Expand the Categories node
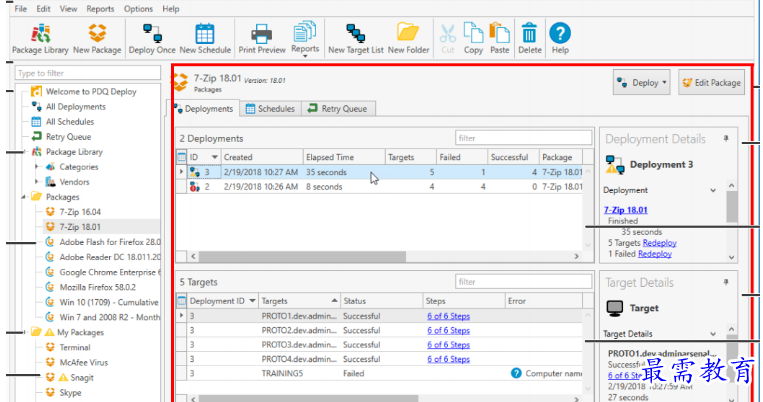Viewport: 763px width, 402px height. tap(36, 167)
